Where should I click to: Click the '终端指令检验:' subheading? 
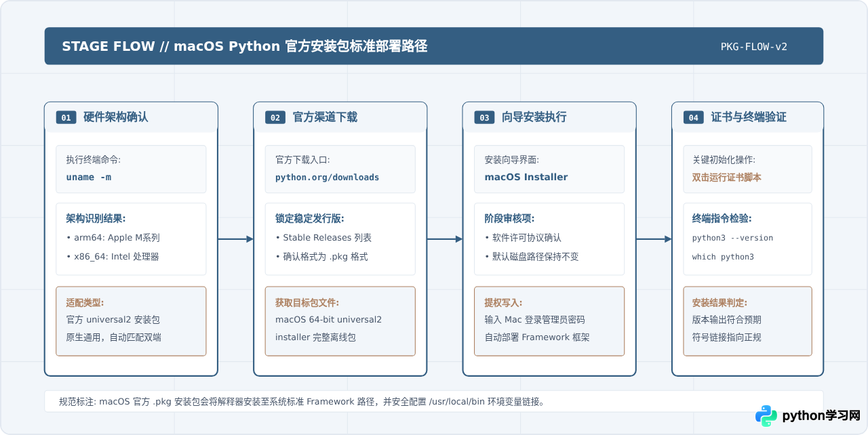coord(722,218)
